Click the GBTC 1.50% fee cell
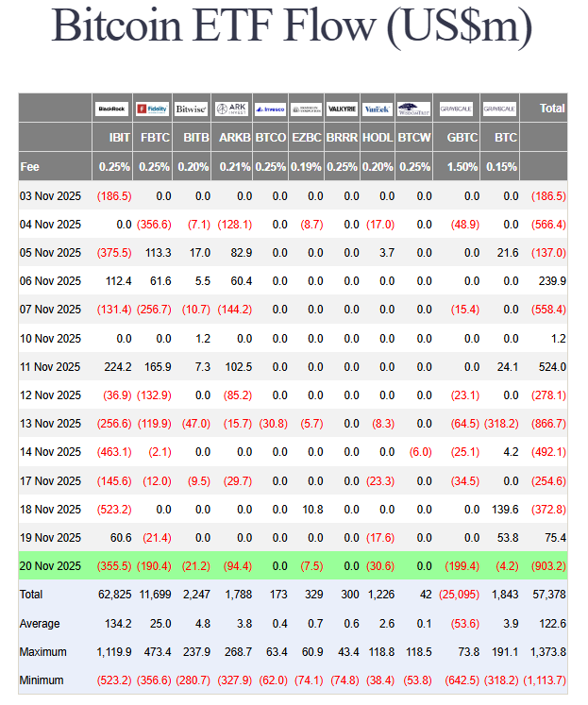Viewport: 588px width, 705px height. coord(462,167)
